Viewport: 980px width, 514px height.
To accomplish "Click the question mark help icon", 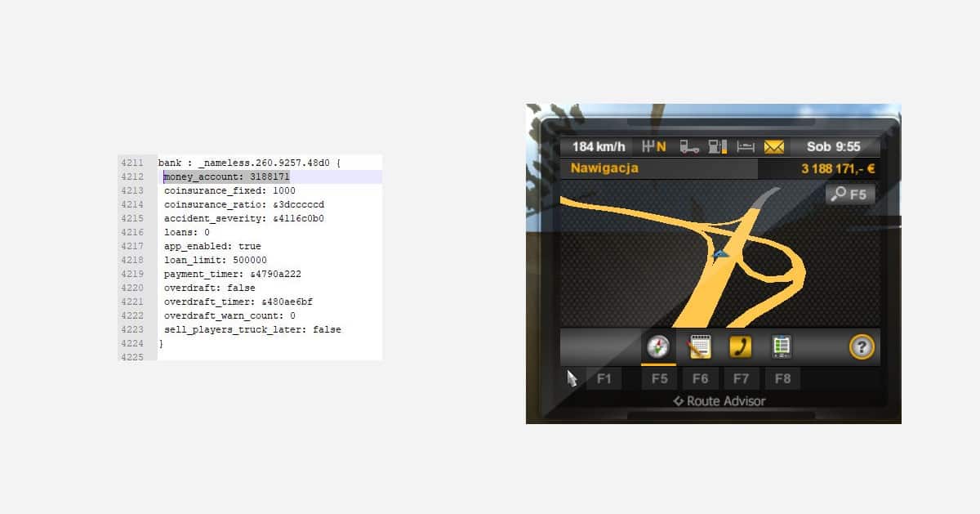I will pyautogui.click(x=862, y=347).
